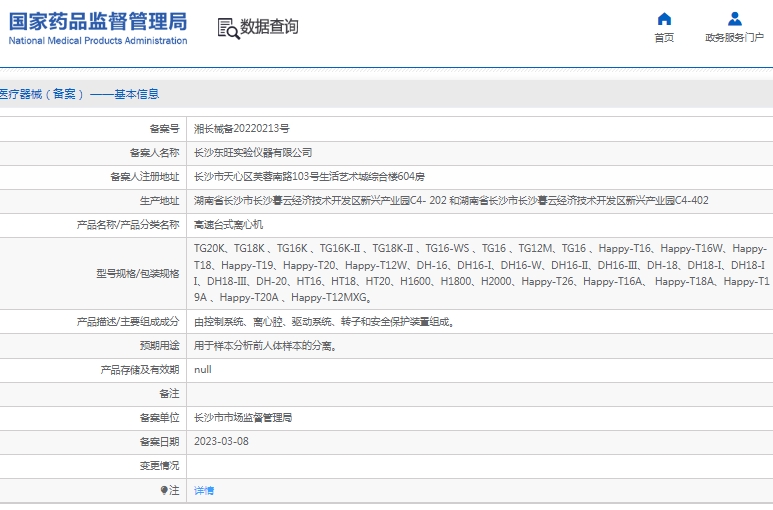The image size is (773, 510).
Task: Click the product name 高速台式离心机
Action: click(228, 225)
